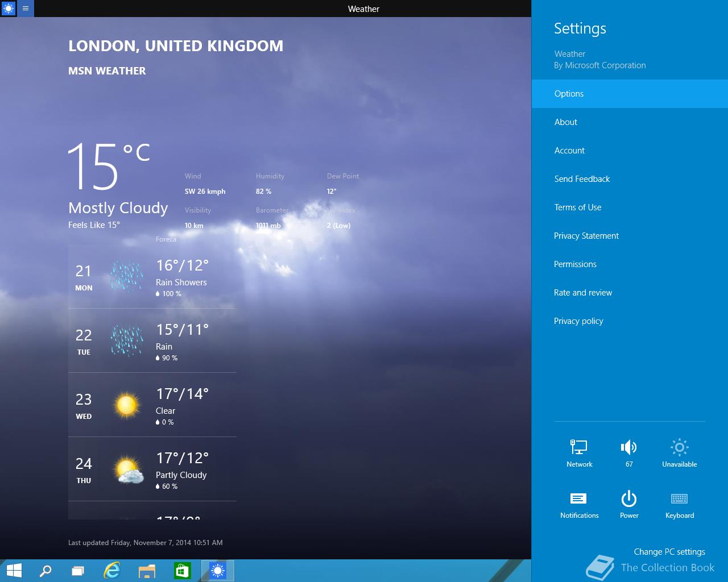Viewport: 728px width, 582px height.
Task: Click the Humidity value 82 %
Action: 263,192
